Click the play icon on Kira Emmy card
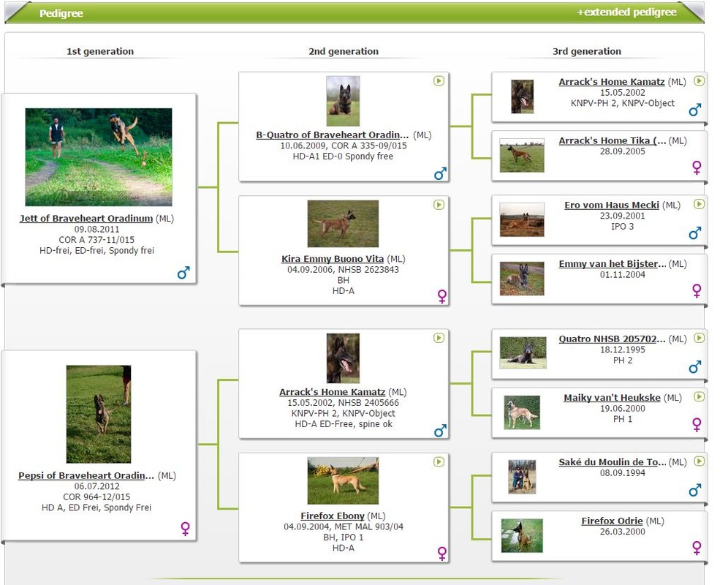Image resolution: width=728 pixels, height=585 pixels. (x=439, y=205)
